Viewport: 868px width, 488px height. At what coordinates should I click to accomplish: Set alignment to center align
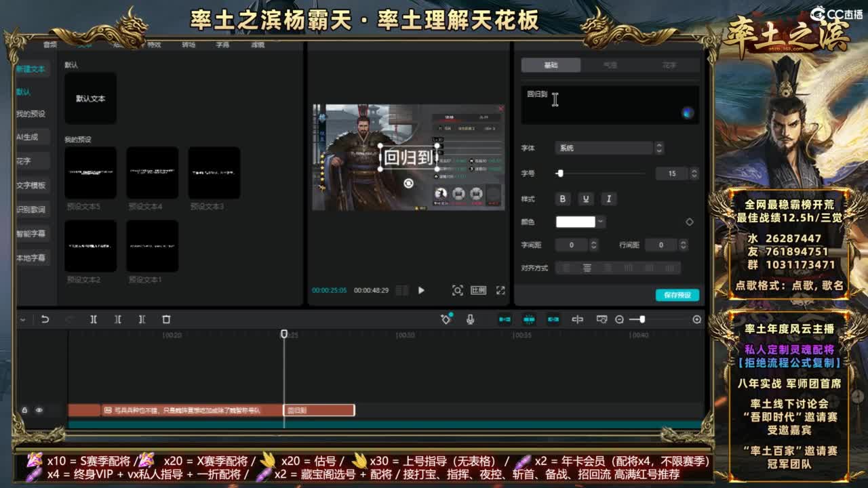tap(587, 268)
